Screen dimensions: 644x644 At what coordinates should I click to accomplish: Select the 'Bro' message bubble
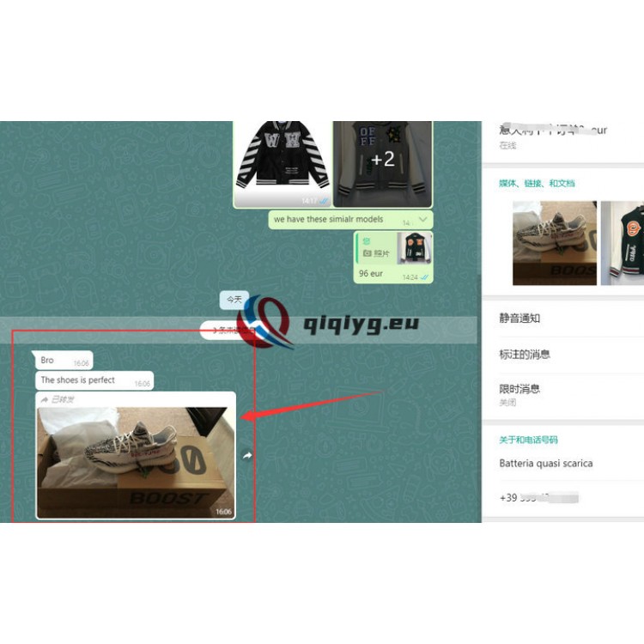[x=48, y=361]
